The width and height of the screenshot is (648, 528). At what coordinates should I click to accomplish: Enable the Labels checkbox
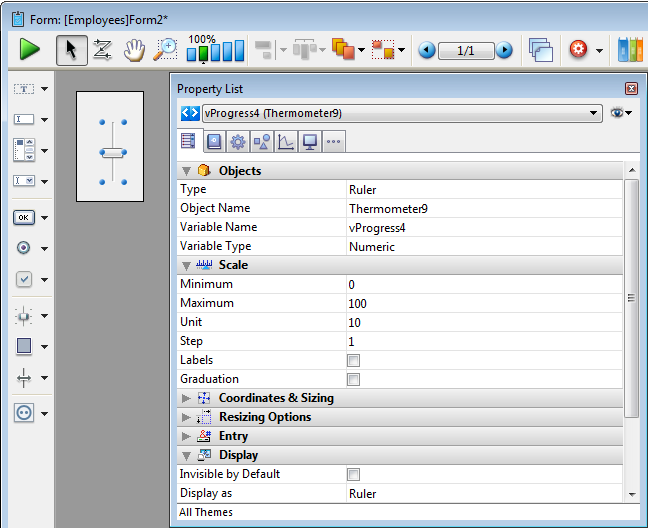click(353, 360)
